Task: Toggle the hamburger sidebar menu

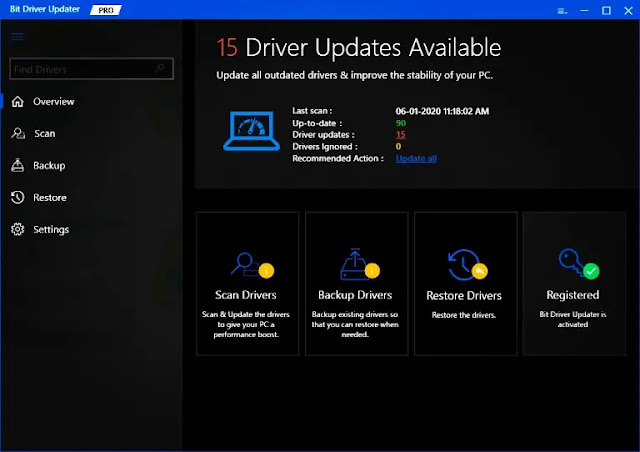Action: pyautogui.click(x=17, y=37)
